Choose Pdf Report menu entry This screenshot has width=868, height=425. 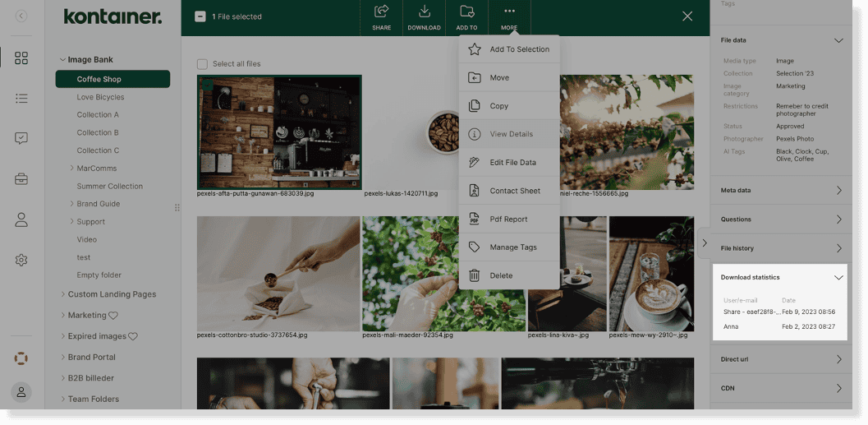(x=509, y=219)
